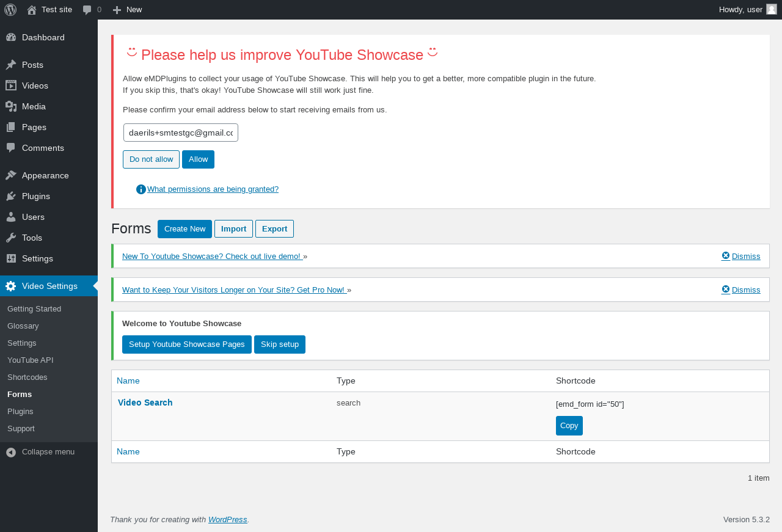Navigate to Pages menu
This screenshot has width=782, height=532.
(49, 127)
